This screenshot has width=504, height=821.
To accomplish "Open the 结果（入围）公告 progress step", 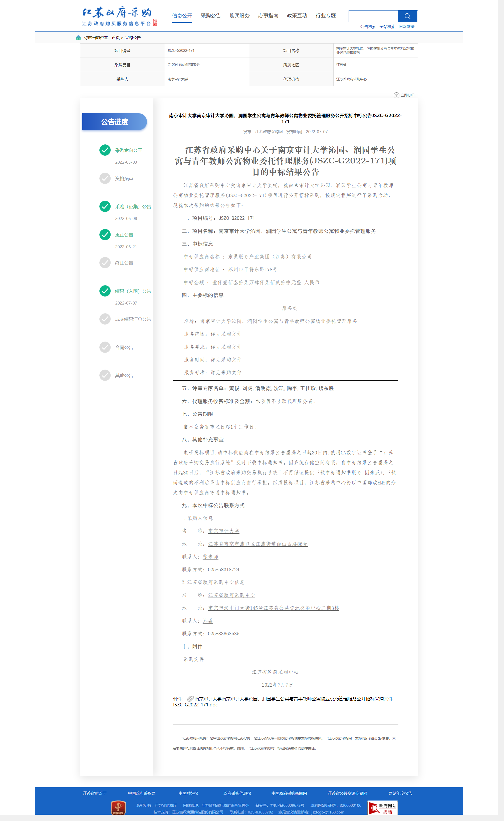I will click(x=133, y=291).
